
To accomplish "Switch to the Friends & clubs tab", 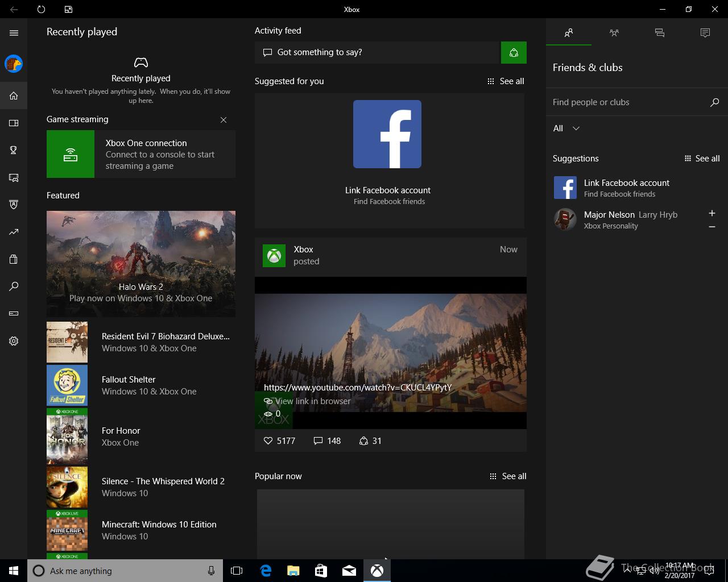I will tap(569, 33).
